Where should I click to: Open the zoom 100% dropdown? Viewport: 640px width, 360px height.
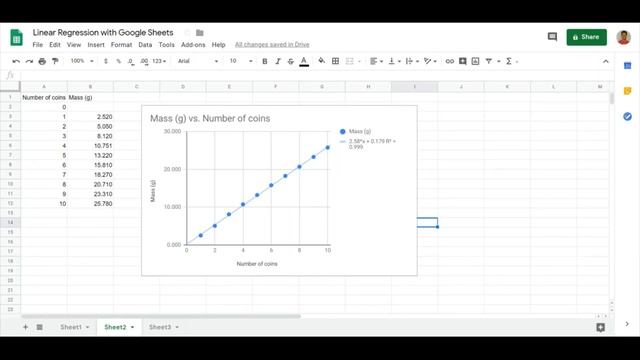82,61
